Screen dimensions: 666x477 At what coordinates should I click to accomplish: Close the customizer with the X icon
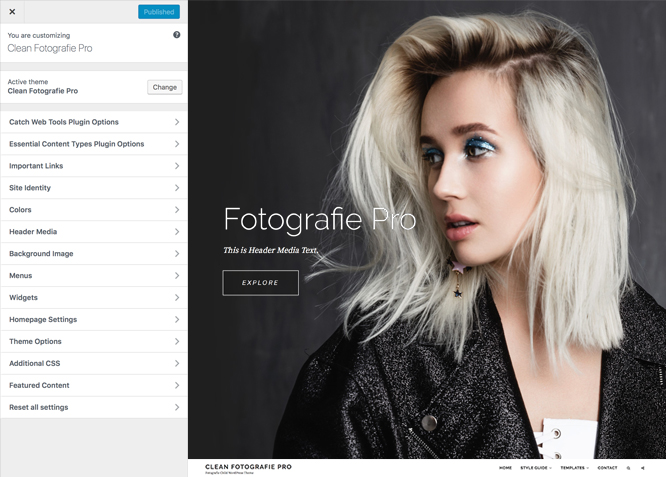coord(12,12)
